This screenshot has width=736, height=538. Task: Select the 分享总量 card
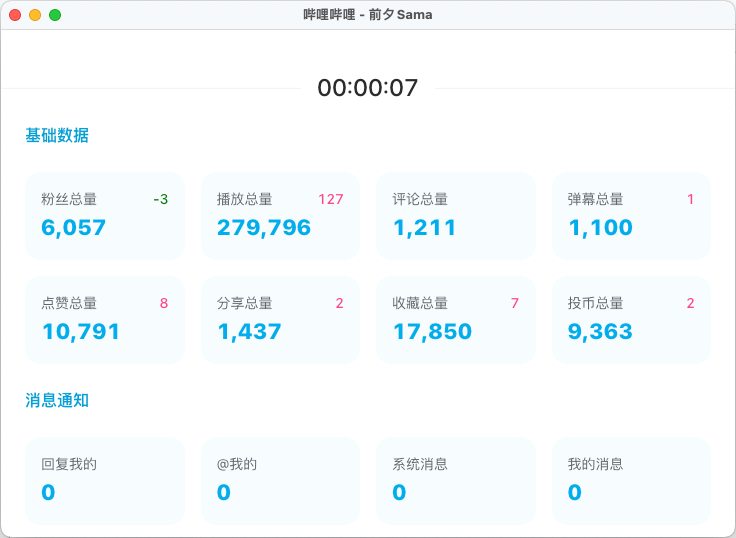click(280, 319)
